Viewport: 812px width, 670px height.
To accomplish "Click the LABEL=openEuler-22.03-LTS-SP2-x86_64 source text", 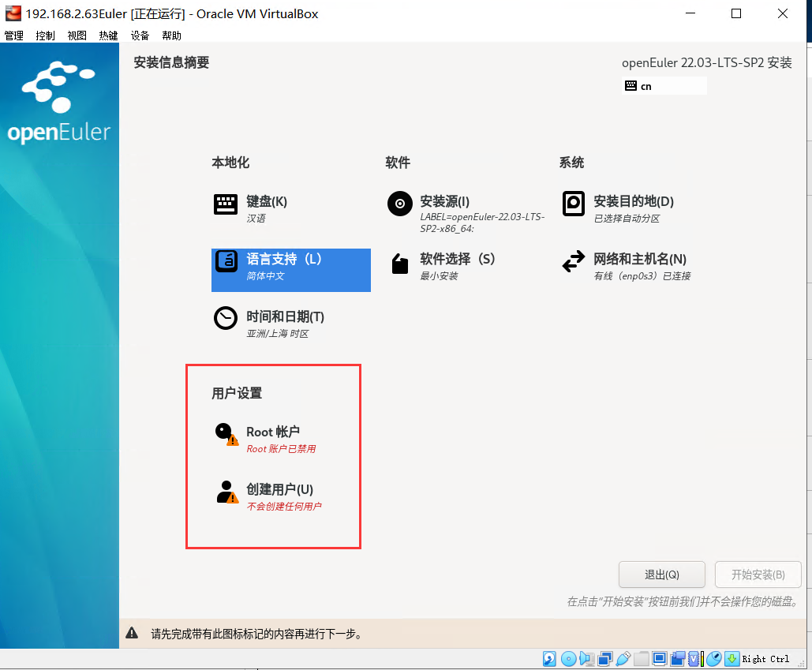I will tap(482, 223).
